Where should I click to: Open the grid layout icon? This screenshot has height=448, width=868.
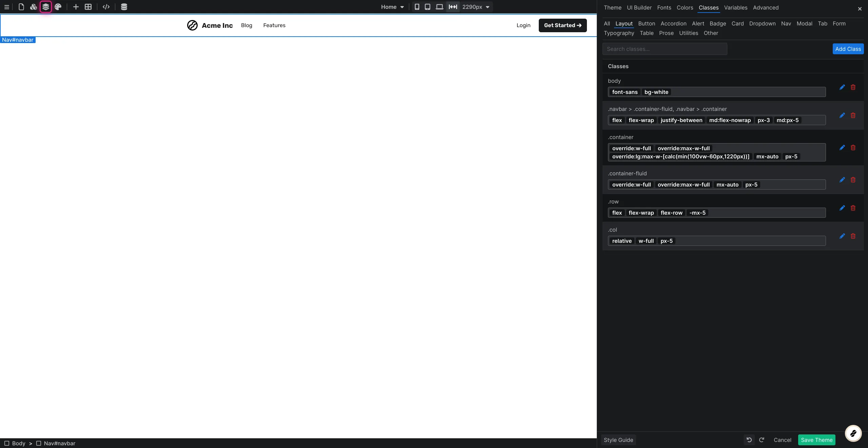[88, 7]
